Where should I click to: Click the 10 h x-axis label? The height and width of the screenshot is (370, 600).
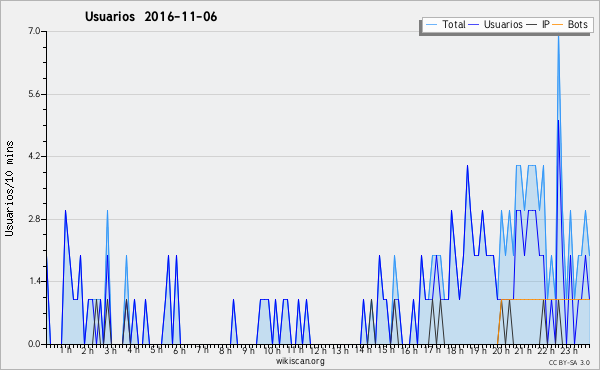pyautogui.click(x=272, y=350)
